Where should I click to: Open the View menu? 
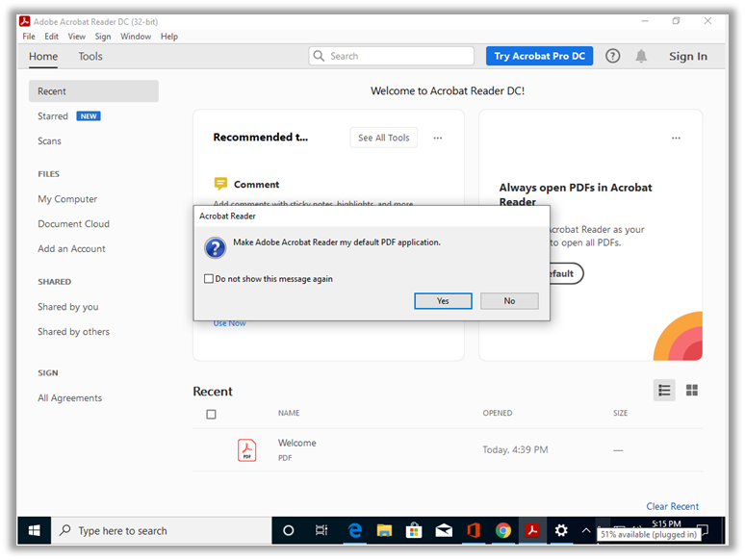click(x=76, y=37)
